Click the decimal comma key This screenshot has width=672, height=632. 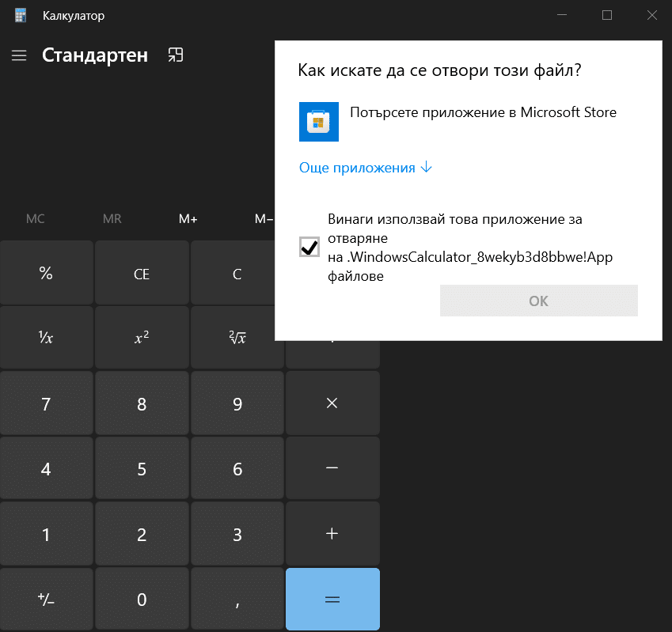pos(237,599)
